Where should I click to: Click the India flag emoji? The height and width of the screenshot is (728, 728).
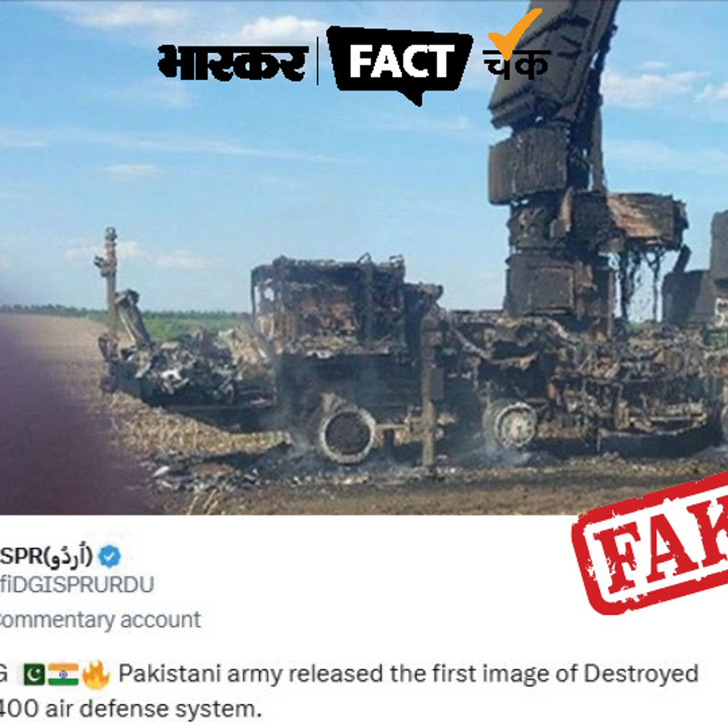[x=63, y=675]
